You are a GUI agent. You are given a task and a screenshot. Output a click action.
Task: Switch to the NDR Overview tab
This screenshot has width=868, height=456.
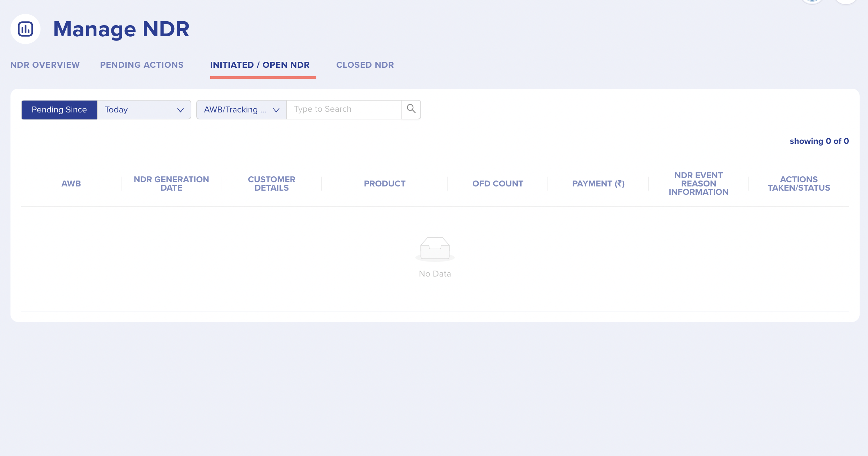[45, 65]
